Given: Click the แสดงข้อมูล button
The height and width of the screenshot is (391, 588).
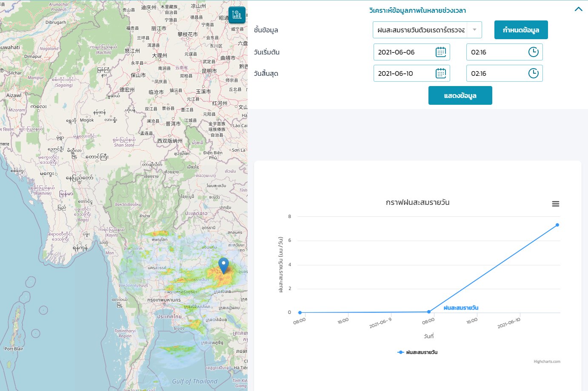Looking at the screenshot, I should [460, 95].
